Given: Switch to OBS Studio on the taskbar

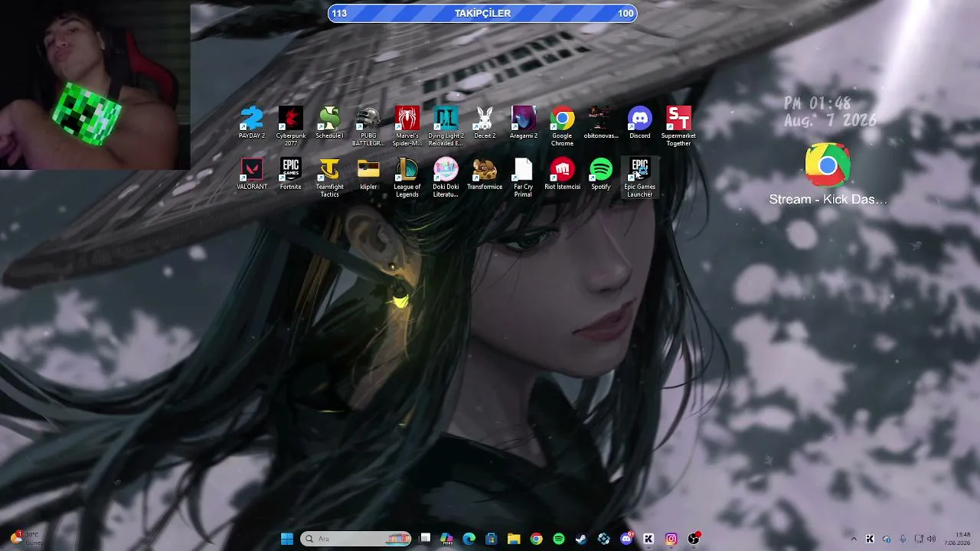Looking at the screenshot, I should (x=694, y=539).
